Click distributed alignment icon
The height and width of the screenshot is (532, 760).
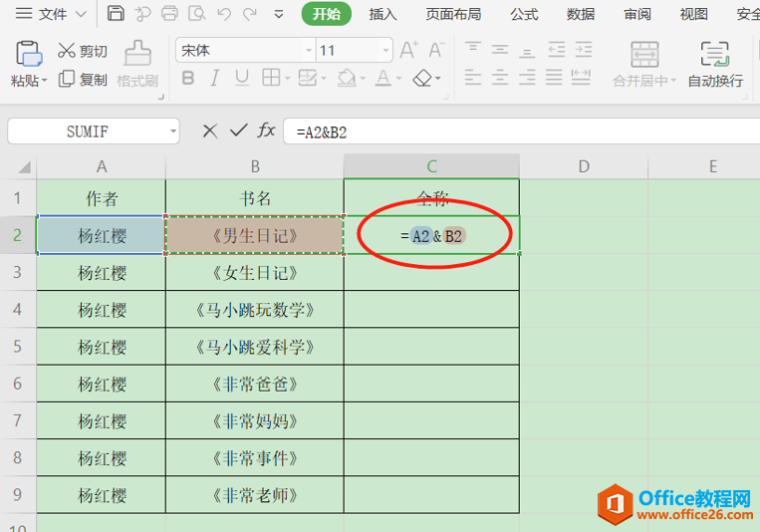point(581,78)
